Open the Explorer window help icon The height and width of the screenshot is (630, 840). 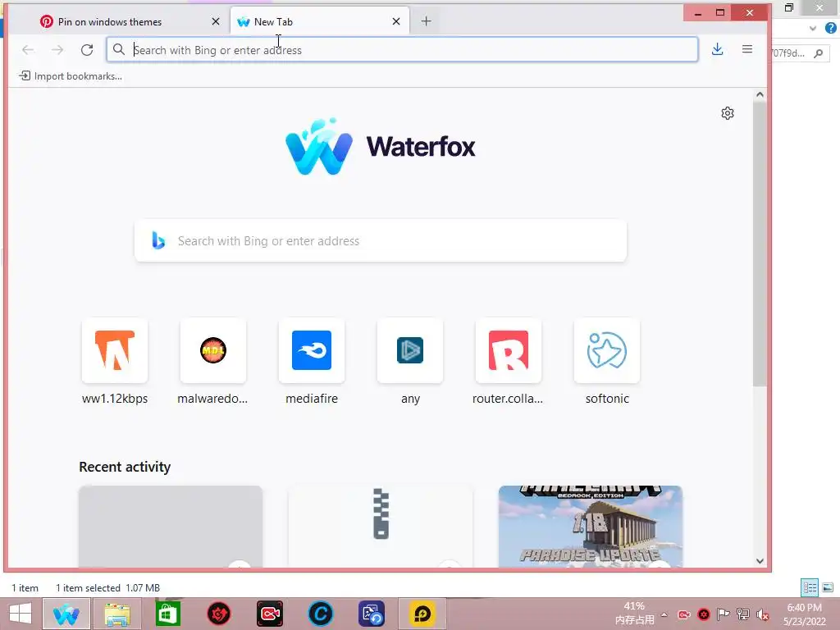(830, 28)
